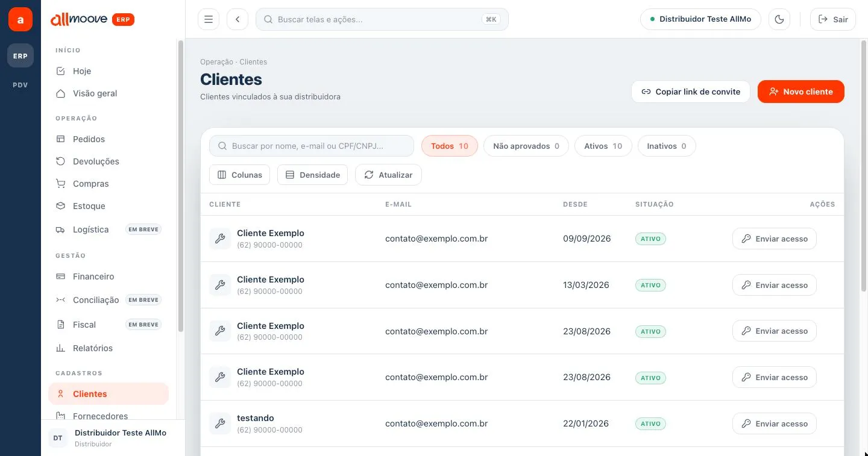This screenshot has height=456, width=868.
Task: Open Devoluções in the sidebar
Action: [x=108, y=161]
